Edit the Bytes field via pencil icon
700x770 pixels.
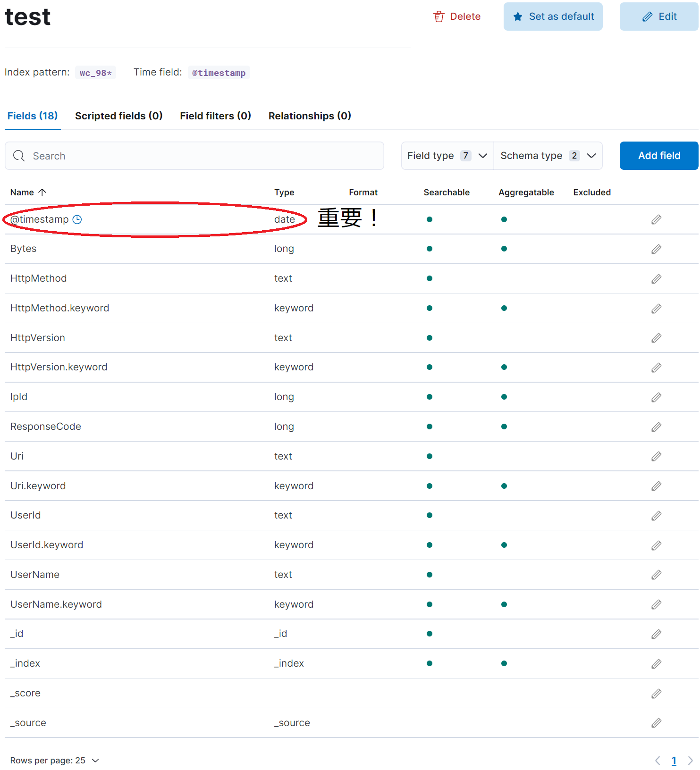(x=656, y=249)
